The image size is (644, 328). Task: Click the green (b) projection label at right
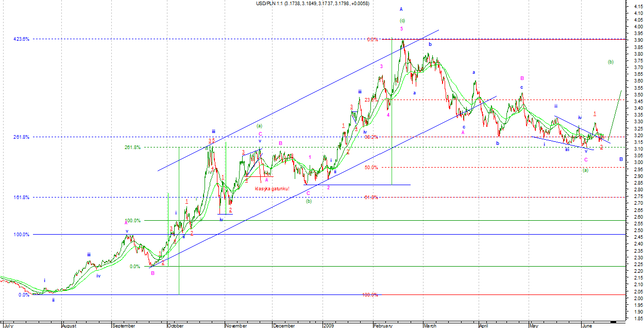tap(611, 62)
